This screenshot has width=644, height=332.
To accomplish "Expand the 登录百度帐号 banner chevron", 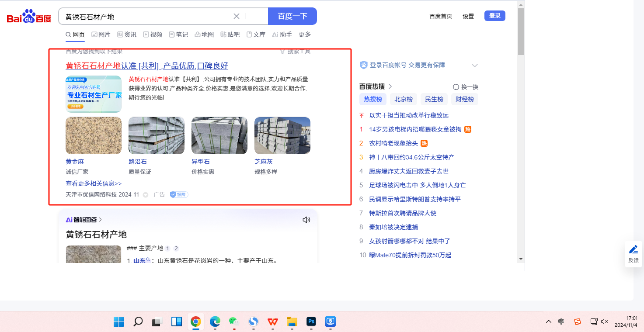I will pos(475,66).
